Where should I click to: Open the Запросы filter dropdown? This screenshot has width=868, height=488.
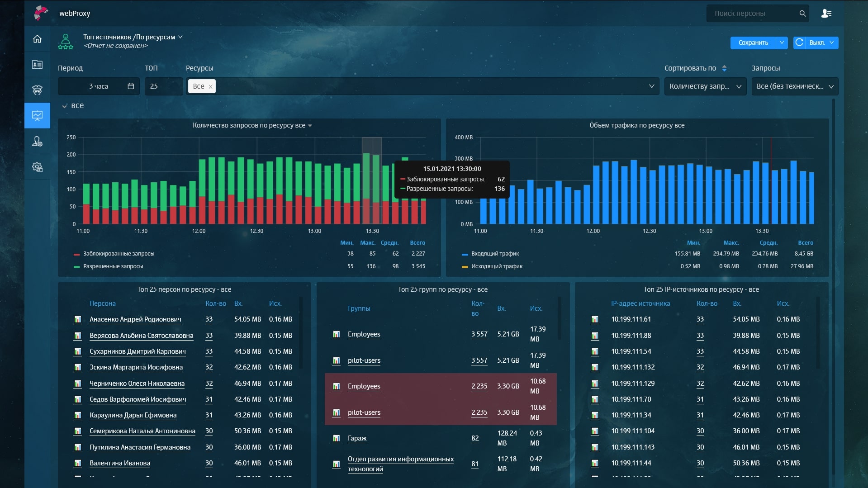794,86
